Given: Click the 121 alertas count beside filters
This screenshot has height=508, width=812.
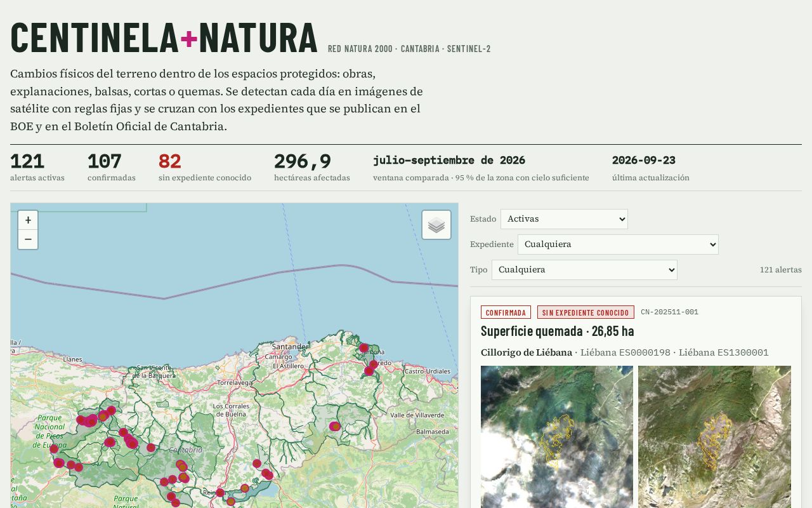Looking at the screenshot, I should coord(780,270).
